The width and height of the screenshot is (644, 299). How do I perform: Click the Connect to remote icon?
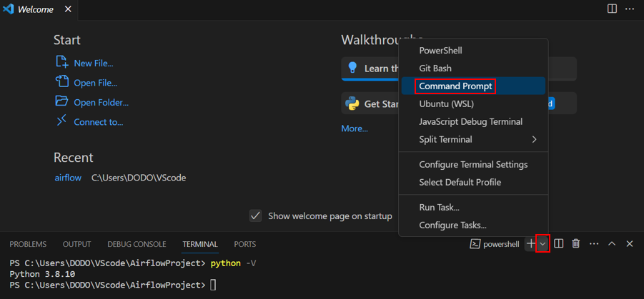pyautogui.click(x=61, y=121)
